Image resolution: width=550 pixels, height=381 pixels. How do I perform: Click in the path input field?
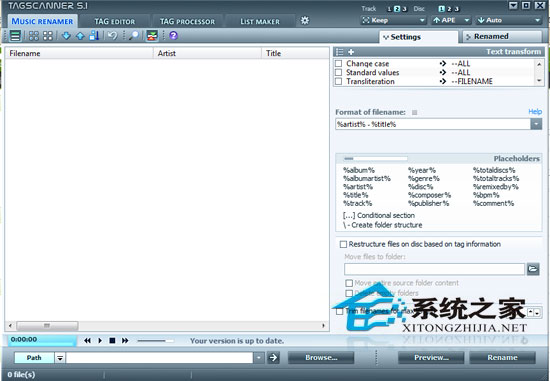[160, 357]
